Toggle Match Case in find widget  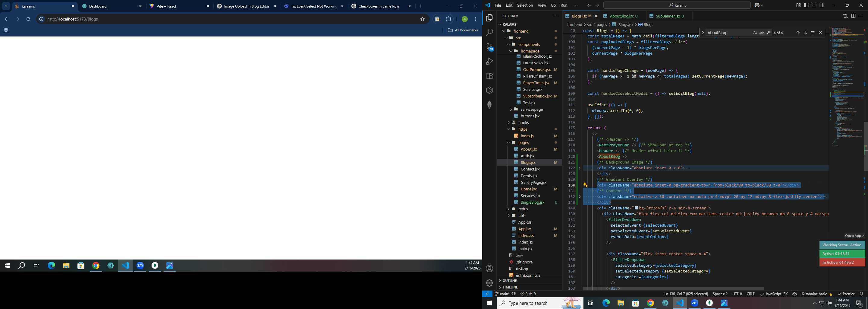(755, 33)
